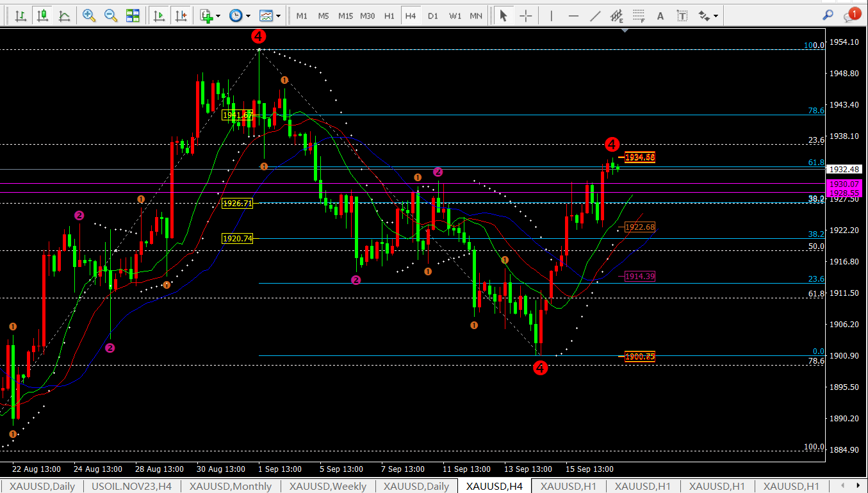Zoom in on the chart
Screen dimensions: 868x493
(89, 16)
